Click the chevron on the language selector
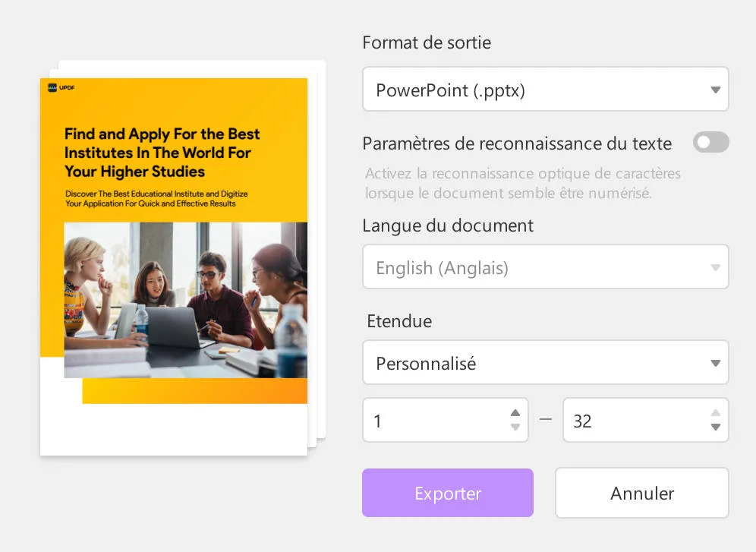This screenshot has width=756, height=552. pos(714,267)
